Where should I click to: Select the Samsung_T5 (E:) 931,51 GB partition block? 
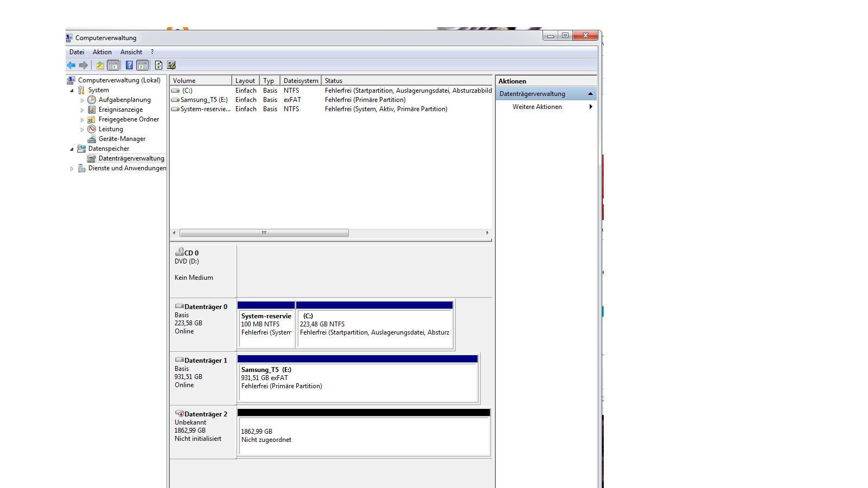[358, 378]
